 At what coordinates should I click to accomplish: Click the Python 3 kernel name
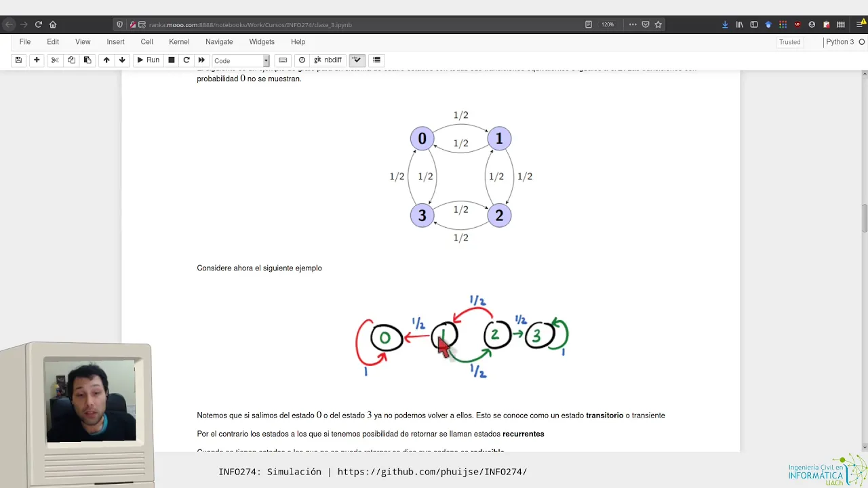point(840,42)
